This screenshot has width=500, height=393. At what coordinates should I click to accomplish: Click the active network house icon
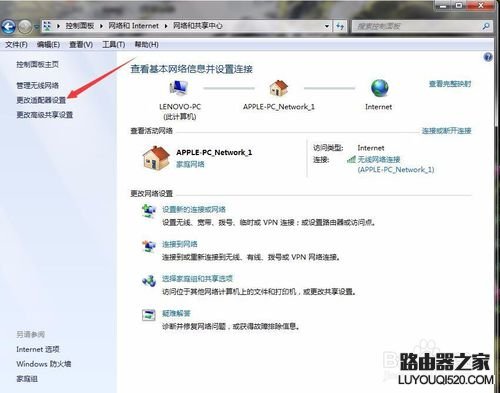(156, 158)
